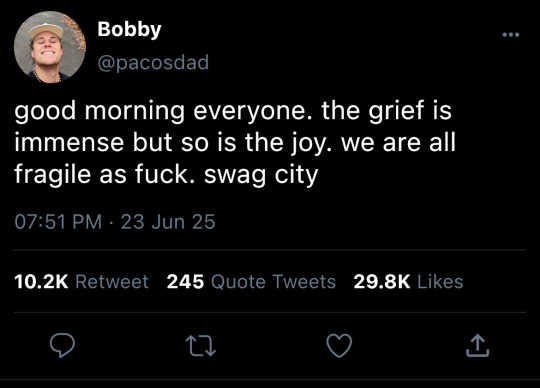The image size is (540, 388).
Task: Tap the retweet arrows icon
Action: coord(201,346)
